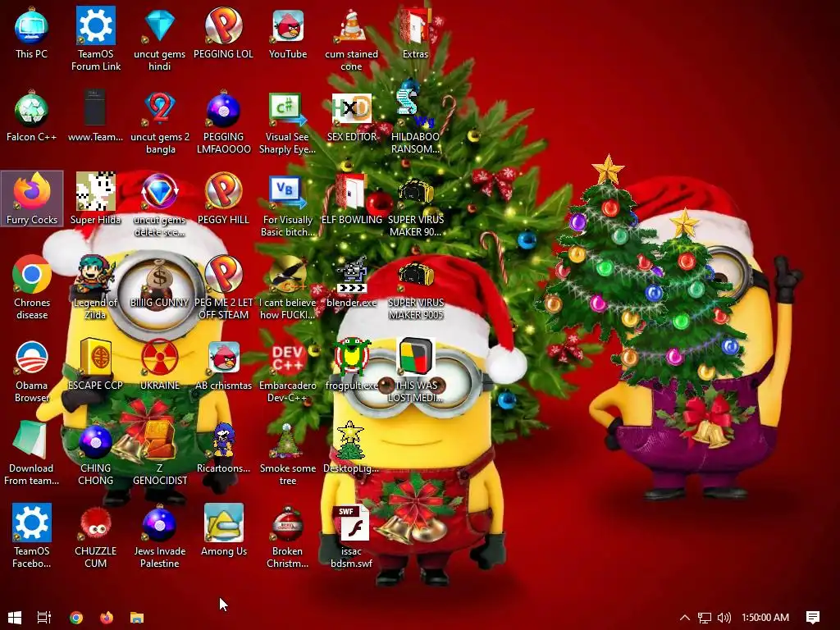
Task: Select the uncut gems hindi icon
Action: click(x=160, y=39)
